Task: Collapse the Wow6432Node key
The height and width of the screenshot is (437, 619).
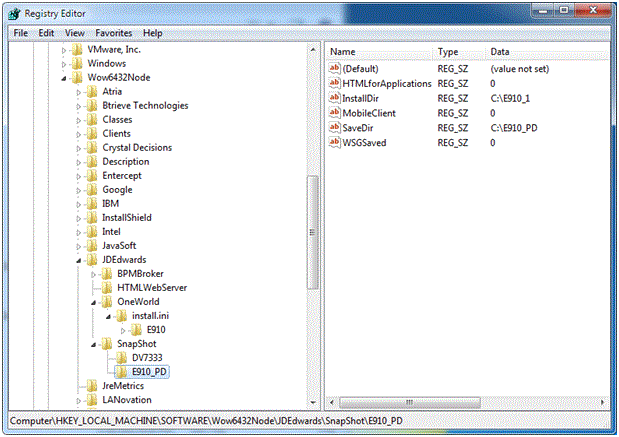Action: pyautogui.click(x=64, y=79)
